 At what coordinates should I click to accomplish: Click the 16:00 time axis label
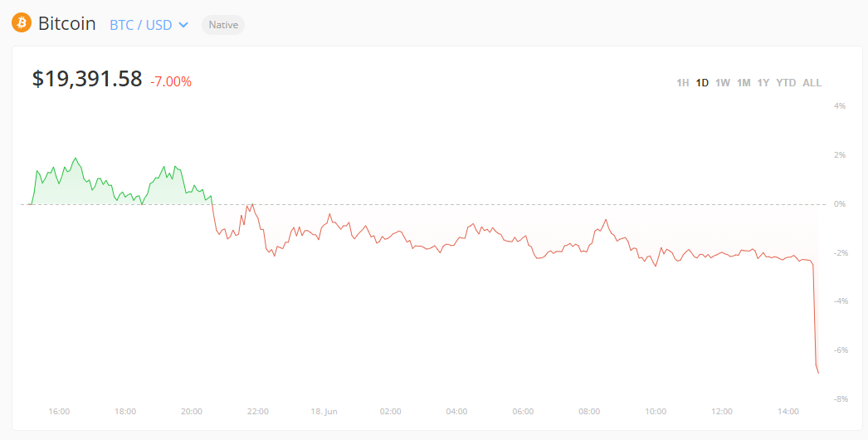(x=59, y=412)
